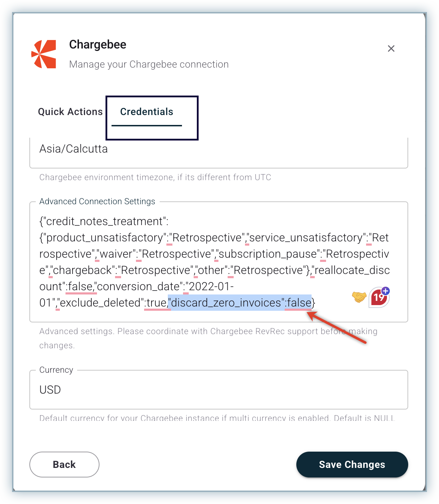Click the blue plus badge on the 19 icon
Screen dimensions: 439x504
point(386,291)
